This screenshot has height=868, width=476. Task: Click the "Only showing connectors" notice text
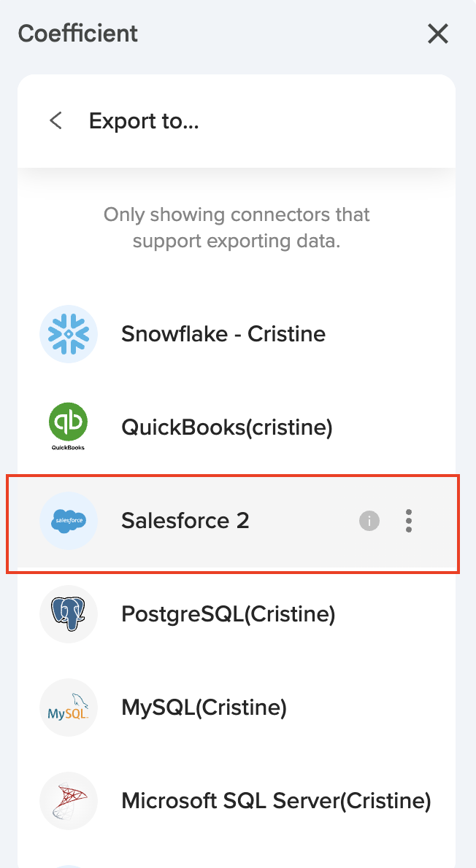pos(237,228)
